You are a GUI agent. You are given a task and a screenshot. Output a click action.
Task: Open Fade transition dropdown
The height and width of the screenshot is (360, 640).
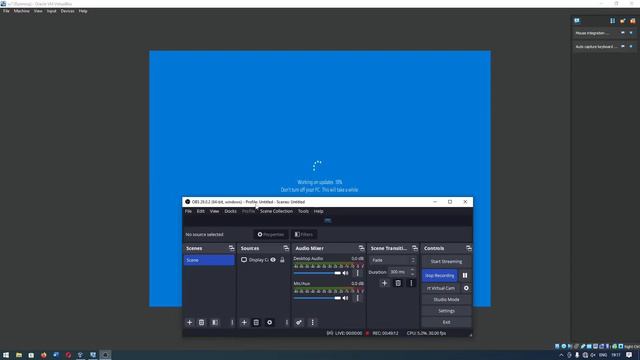[392, 260]
